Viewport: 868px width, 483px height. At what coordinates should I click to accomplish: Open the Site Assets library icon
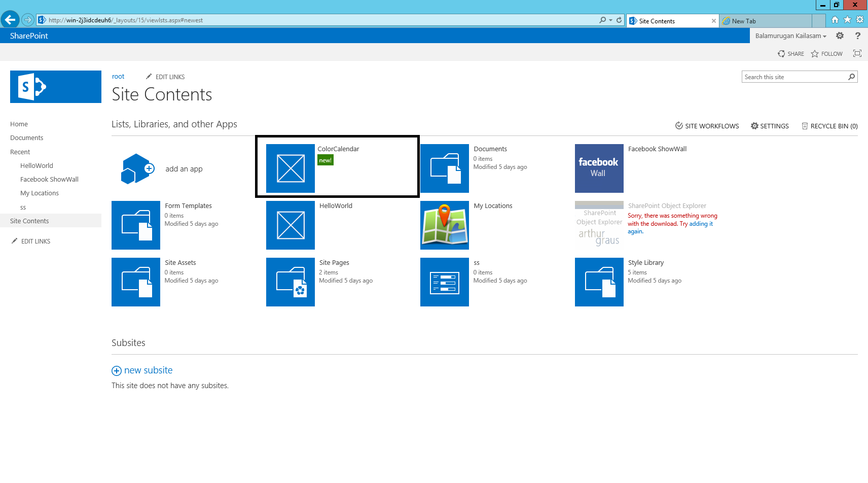coord(136,282)
